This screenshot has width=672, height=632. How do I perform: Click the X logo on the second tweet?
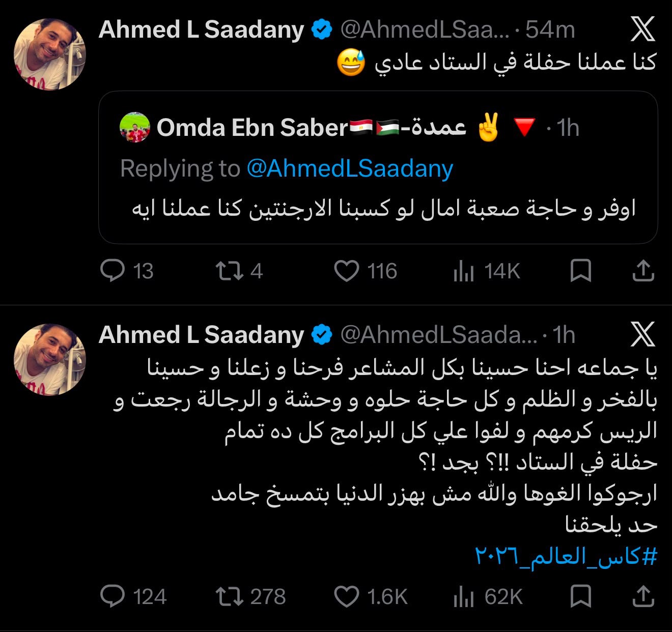pos(643,334)
